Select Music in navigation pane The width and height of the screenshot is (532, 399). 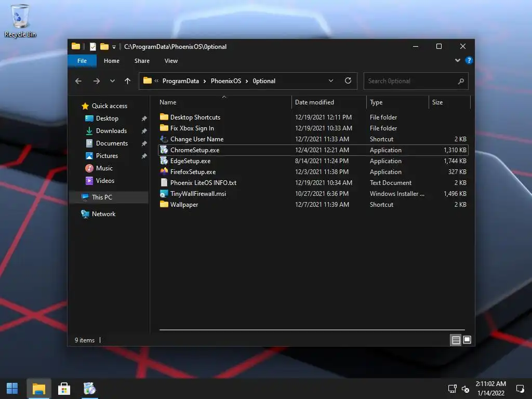pos(99,168)
